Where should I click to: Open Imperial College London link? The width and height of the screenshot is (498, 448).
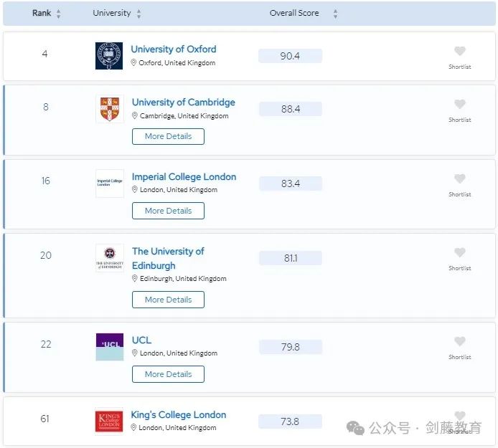pyautogui.click(x=184, y=177)
